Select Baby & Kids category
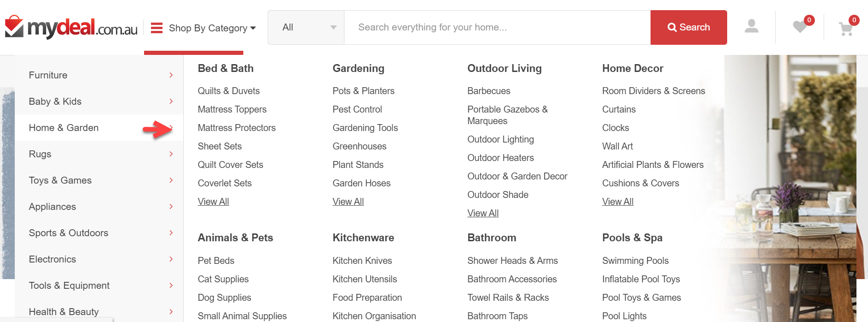 pos(55,101)
